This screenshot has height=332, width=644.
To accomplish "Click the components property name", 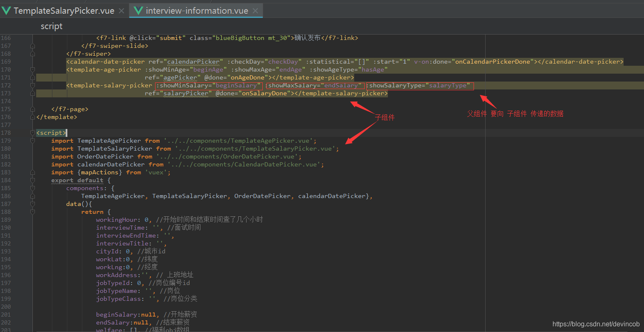I will [x=85, y=188].
